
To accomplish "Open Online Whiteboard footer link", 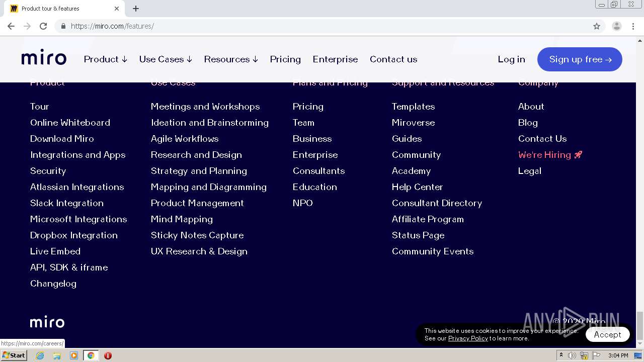I will click(x=70, y=123).
